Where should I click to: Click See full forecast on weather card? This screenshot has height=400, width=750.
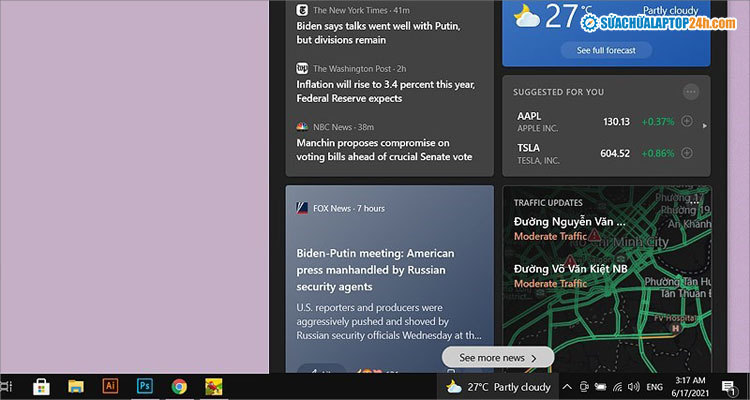tap(606, 50)
